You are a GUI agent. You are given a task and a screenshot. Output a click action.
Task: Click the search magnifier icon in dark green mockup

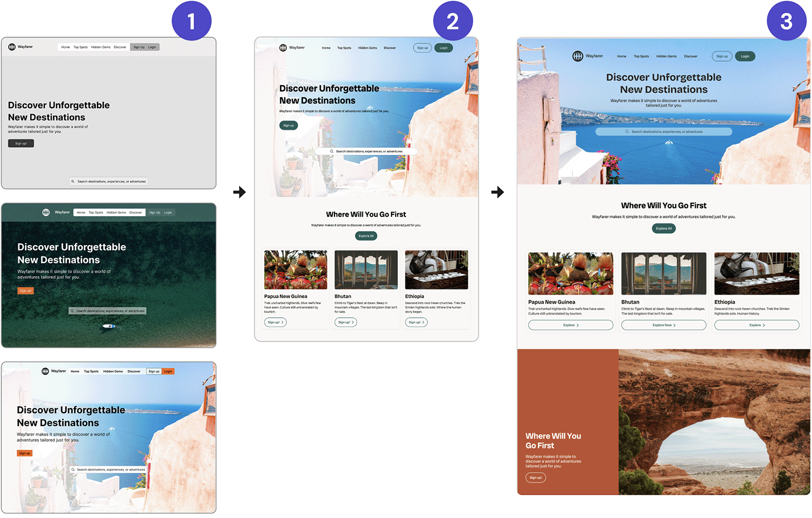[x=72, y=311]
